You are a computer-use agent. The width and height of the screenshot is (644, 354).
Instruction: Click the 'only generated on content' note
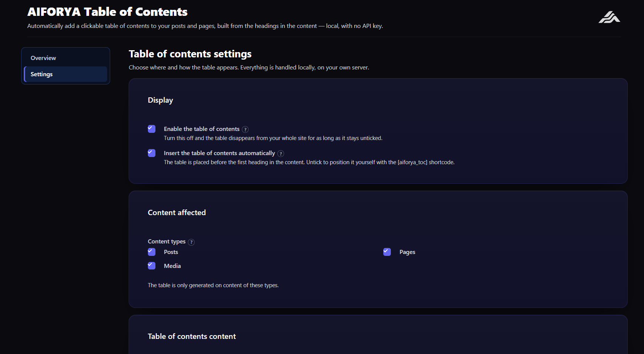[x=213, y=285]
